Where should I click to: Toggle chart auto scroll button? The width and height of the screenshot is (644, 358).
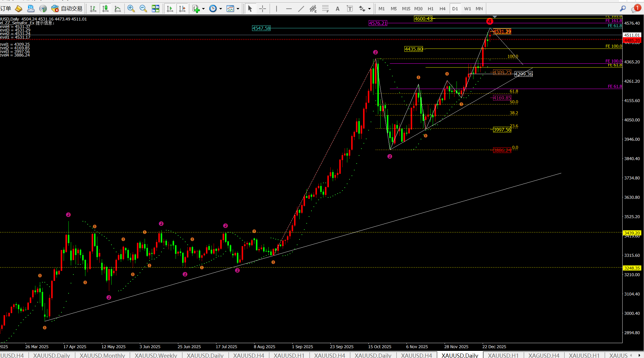170,9
